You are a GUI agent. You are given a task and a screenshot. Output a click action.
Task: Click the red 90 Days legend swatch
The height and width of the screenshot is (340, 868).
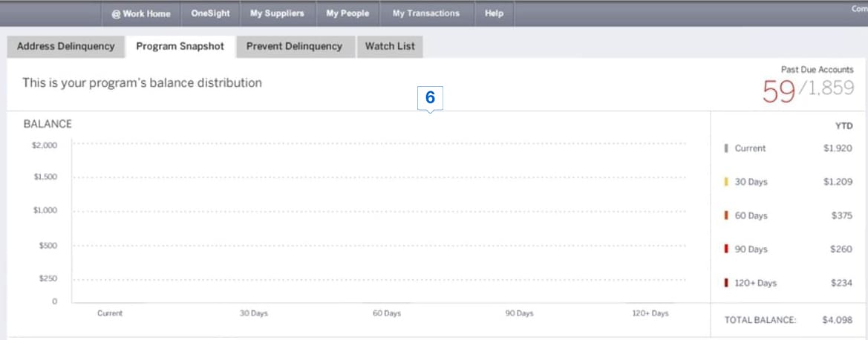pos(726,249)
